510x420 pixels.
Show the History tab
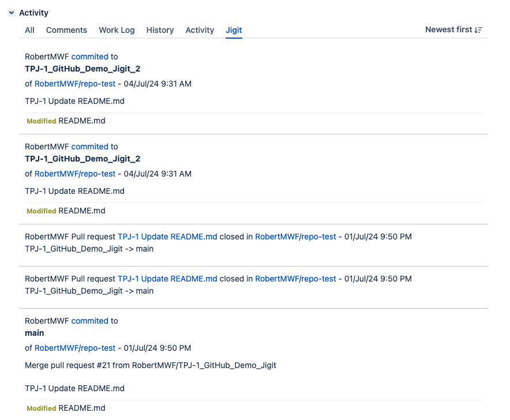point(160,30)
